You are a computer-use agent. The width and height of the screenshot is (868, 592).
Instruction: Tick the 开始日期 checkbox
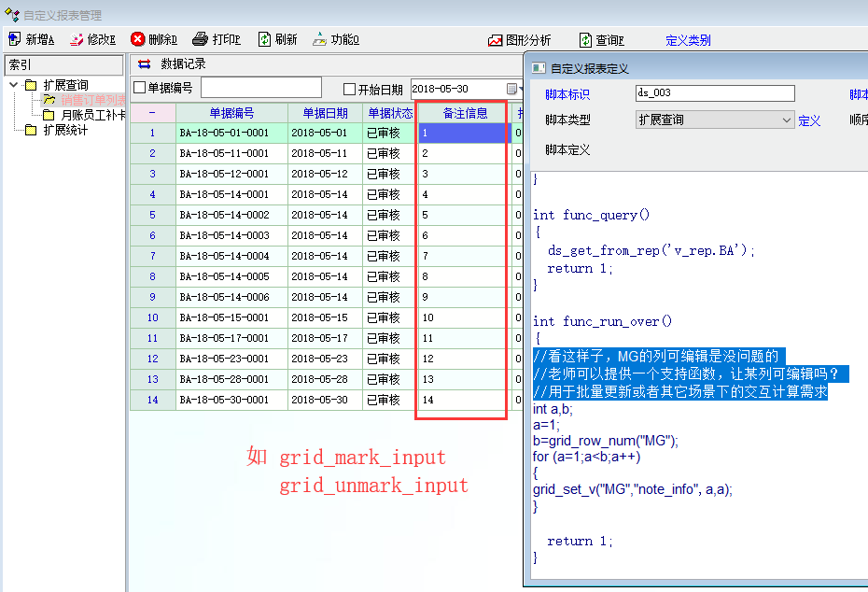[x=350, y=90]
